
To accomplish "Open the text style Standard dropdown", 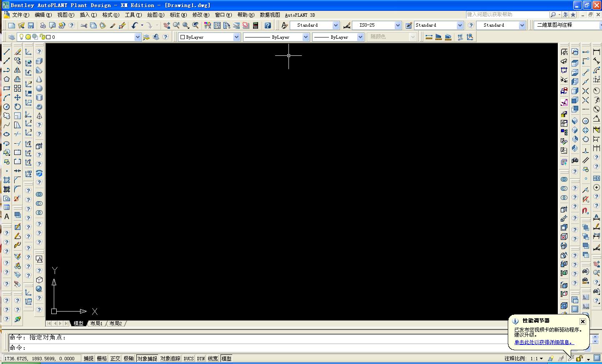I will pyautogui.click(x=336, y=25).
